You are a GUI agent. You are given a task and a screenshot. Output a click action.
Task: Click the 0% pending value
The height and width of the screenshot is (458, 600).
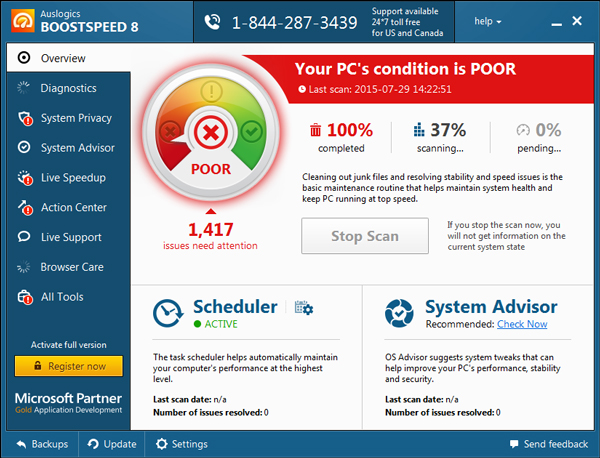(548, 130)
